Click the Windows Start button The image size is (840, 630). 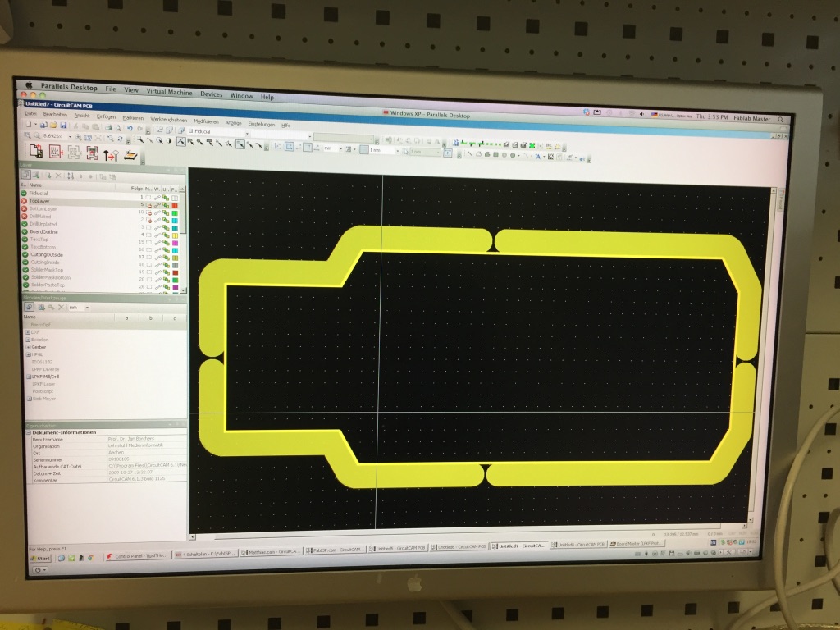pos(39,558)
